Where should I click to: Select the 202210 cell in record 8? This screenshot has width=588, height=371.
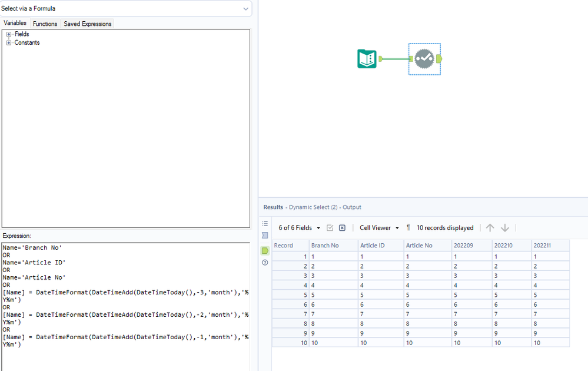(x=511, y=324)
